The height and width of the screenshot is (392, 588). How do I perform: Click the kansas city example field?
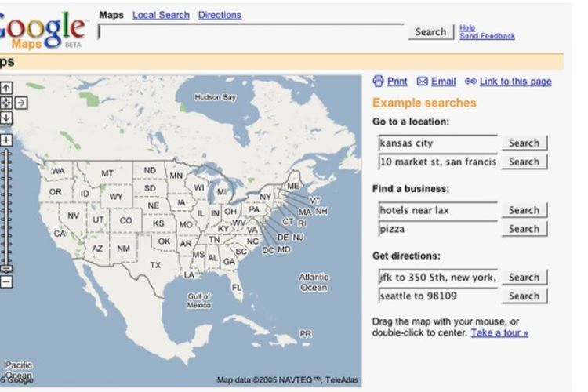click(438, 143)
